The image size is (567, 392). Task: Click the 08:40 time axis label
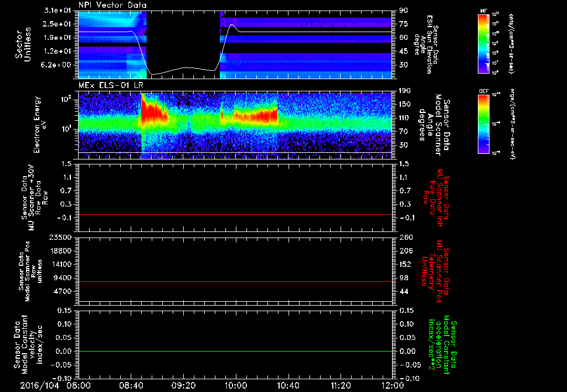click(131, 385)
